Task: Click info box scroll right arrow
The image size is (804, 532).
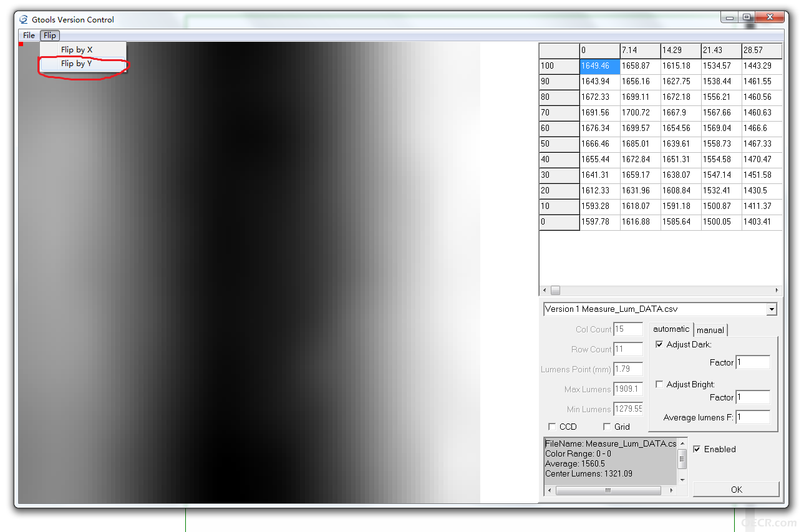Action: [672, 491]
